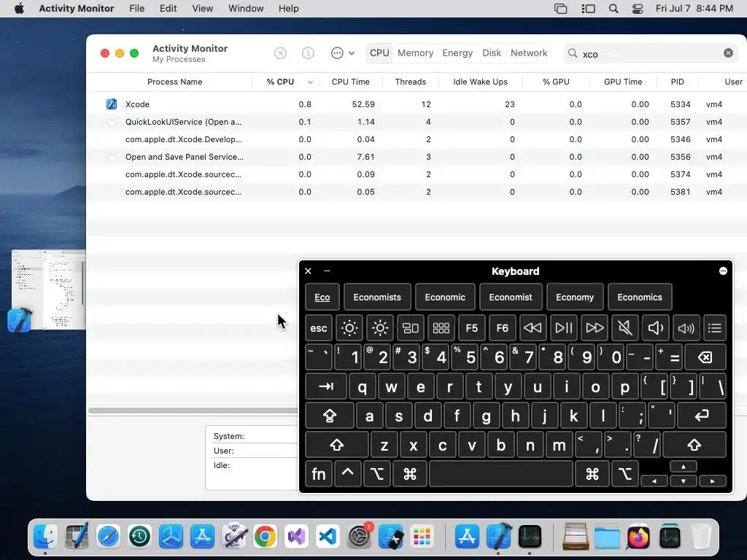Image resolution: width=747 pixels, height=560 pixels.
Task: Open Control Center in the menu bar
Action: [638, 9]
